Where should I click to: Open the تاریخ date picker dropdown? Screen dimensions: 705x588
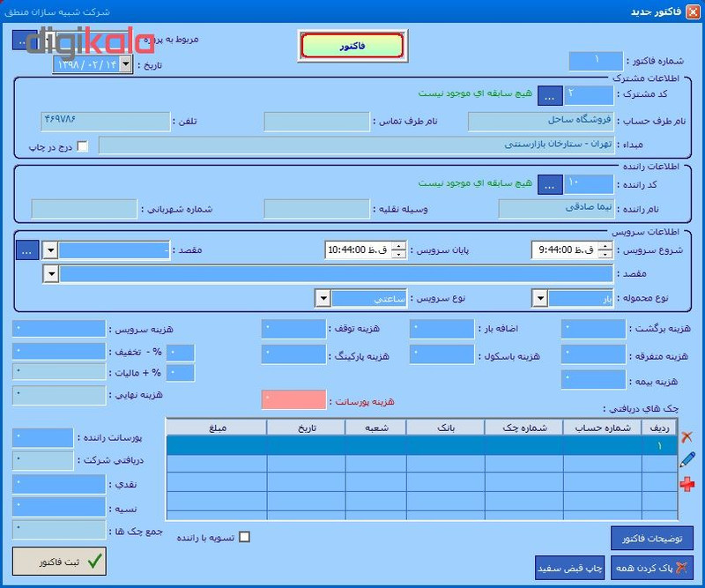[125, 64]
